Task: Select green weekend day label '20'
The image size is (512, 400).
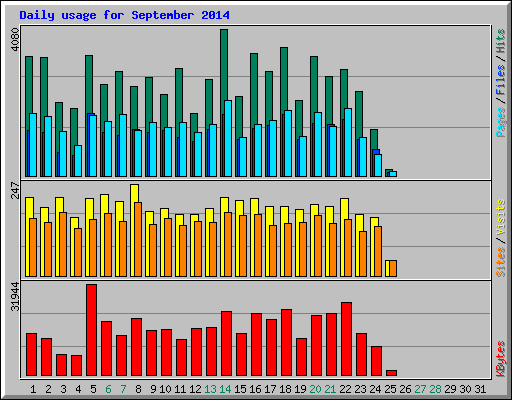Action: click(x=315, y=389)
